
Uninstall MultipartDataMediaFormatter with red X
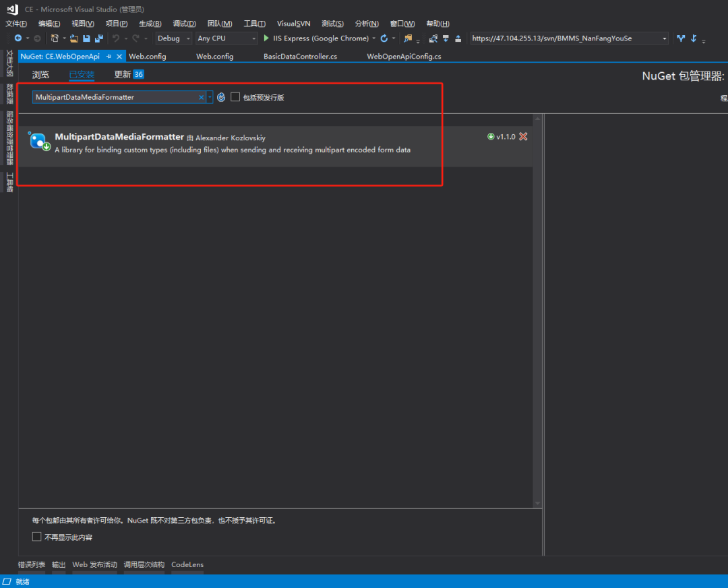click(x=523, y=137)
